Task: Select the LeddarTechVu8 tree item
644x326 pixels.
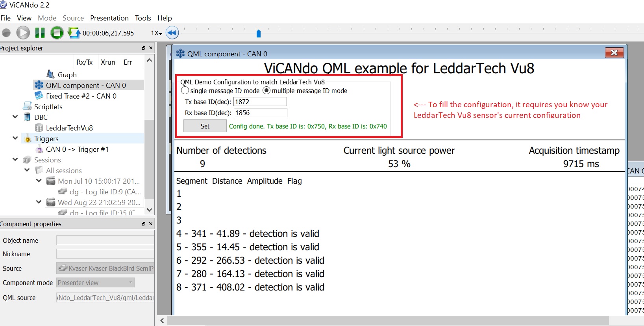Action: [x=69, y=128]
